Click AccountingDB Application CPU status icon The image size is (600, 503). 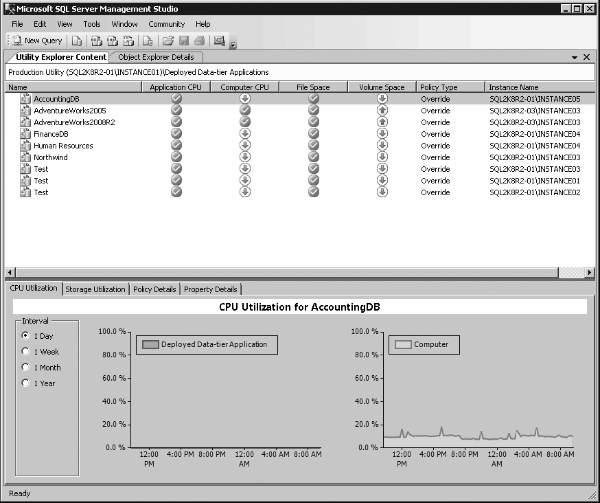176,99
